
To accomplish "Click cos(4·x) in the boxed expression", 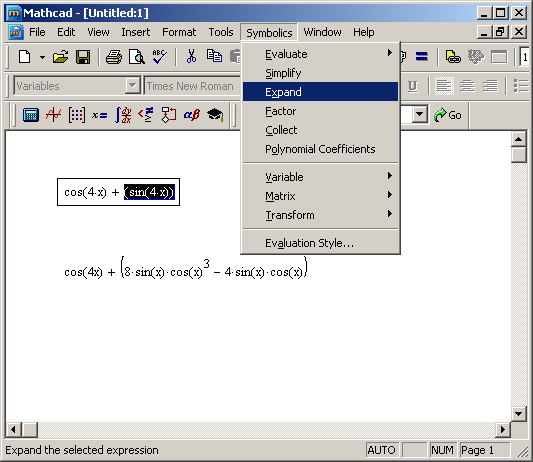I will tap(85, 192).
